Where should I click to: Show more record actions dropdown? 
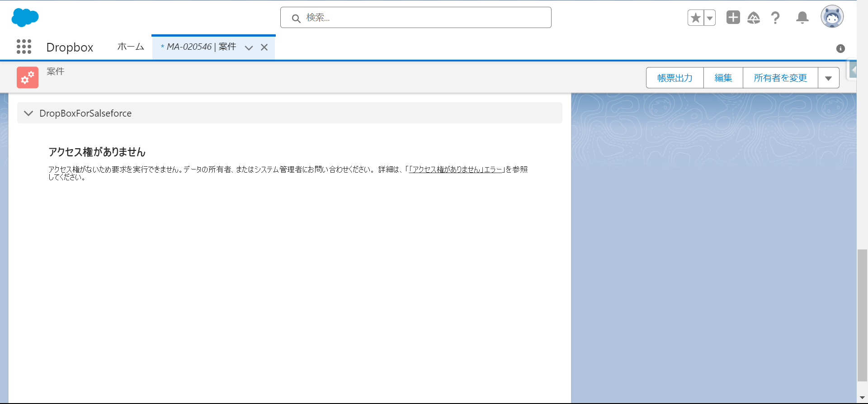(x=828, y=78)
